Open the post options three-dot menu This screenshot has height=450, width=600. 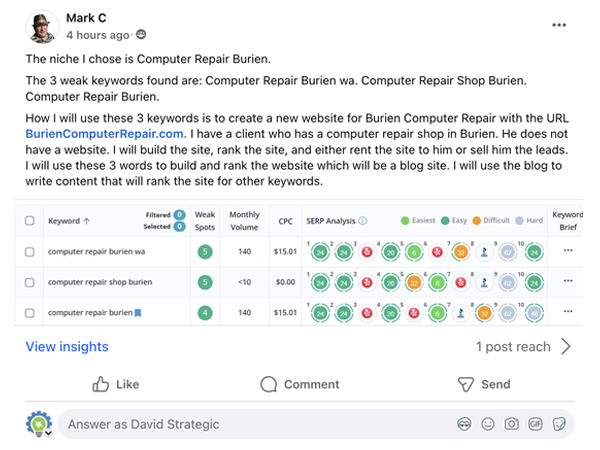tap(559, 25)
